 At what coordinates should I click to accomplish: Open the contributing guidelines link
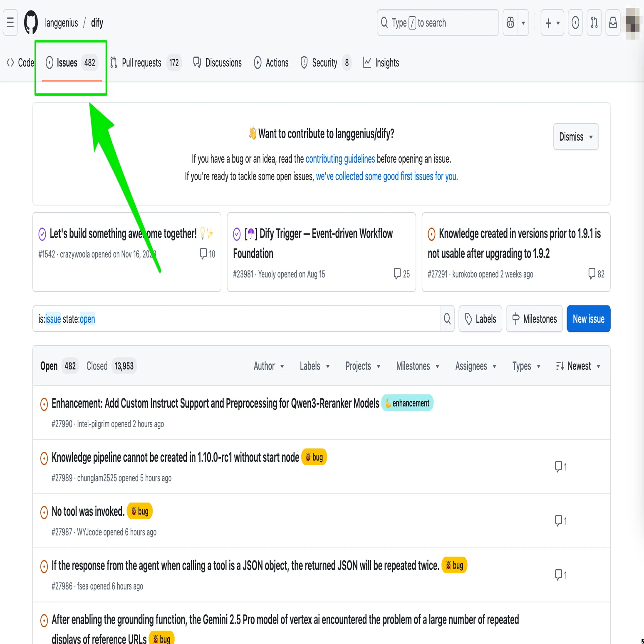(340, 159)
